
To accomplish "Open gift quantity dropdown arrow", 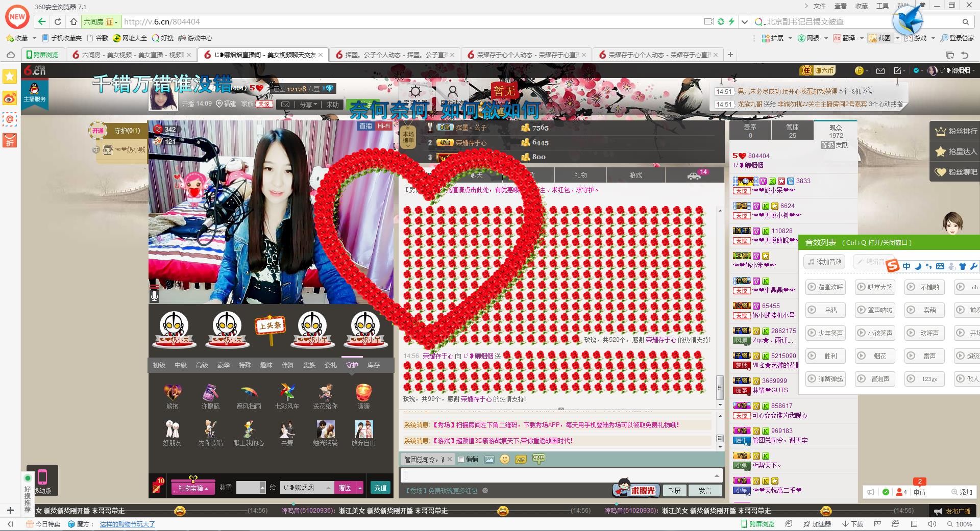I will click(262, 488).
